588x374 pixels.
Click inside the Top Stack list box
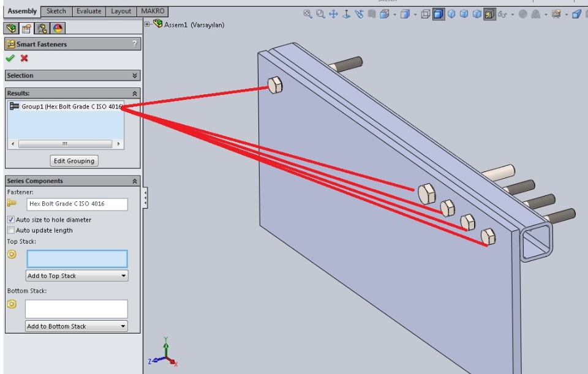click(x=77, y=258)
